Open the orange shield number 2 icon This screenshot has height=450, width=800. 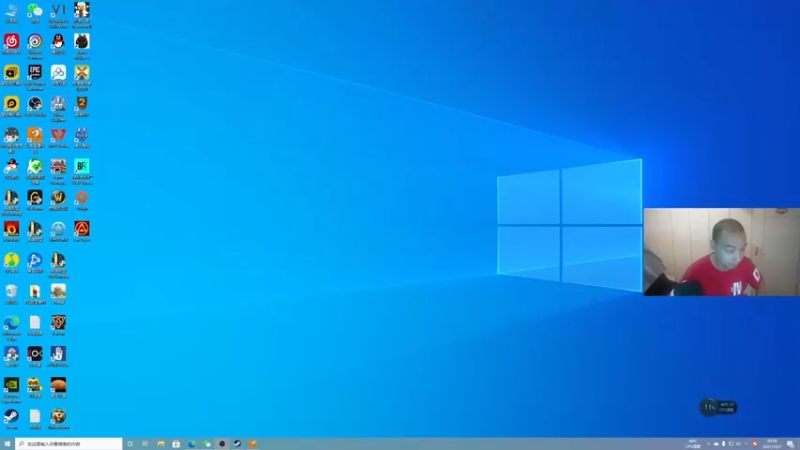click(82, 106)
